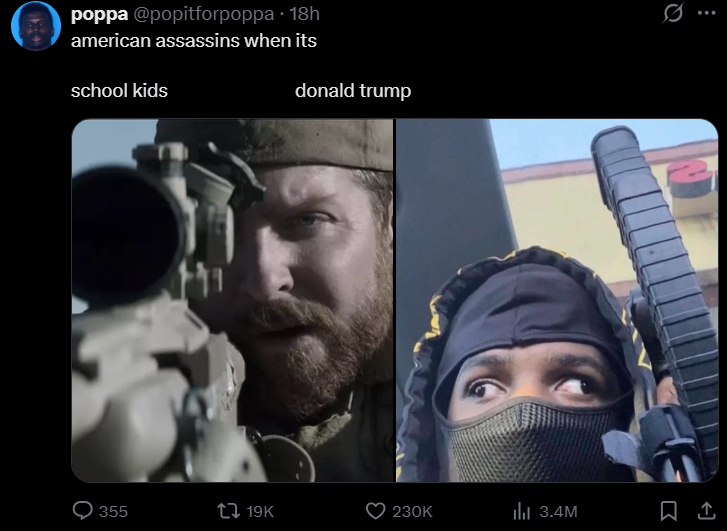Viewport: 727px width, 531px height.
Task: Click the repost arrows icon
Action: (x=229, y=511)
